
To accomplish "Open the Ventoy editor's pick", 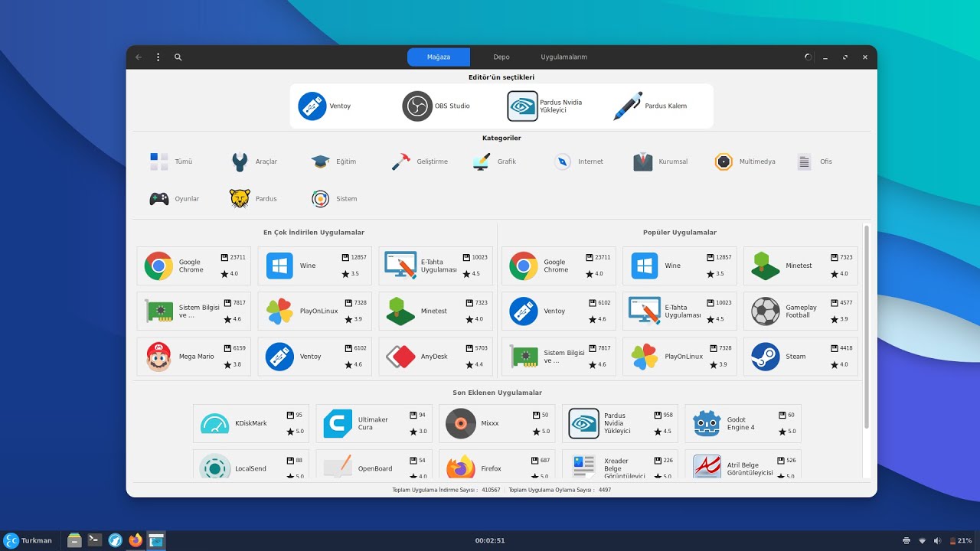I will click(x=325, y=106).
